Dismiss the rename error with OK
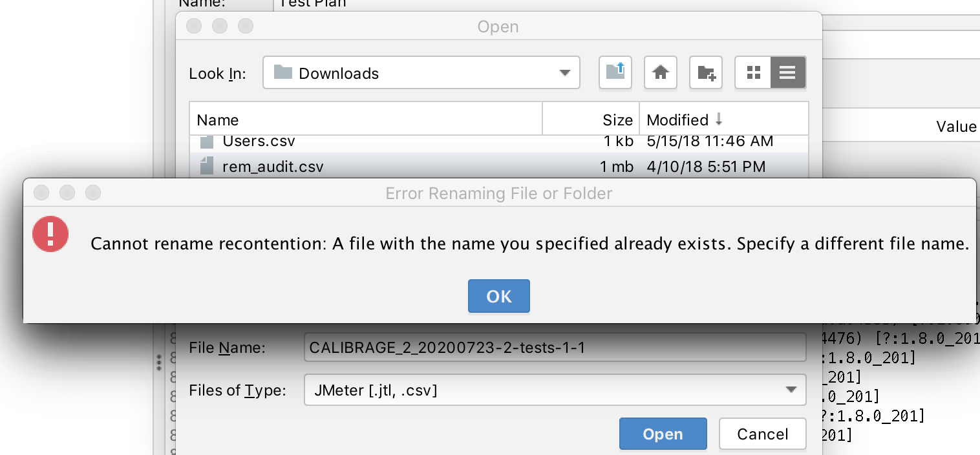Viewport: 980px width, 455px height. tap(498, 296)
